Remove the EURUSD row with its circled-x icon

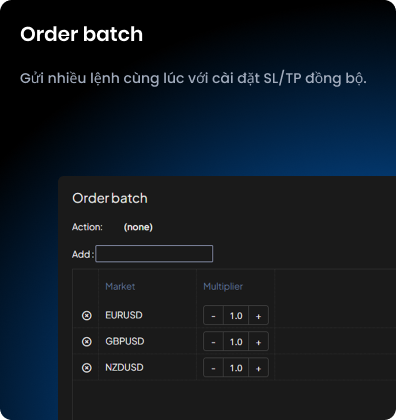click(x=87, y=315)
